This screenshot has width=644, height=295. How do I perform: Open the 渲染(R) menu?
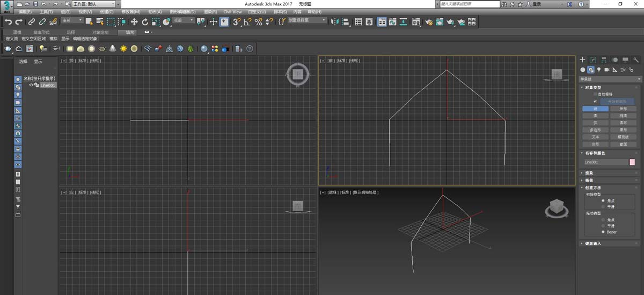point(210,11)
